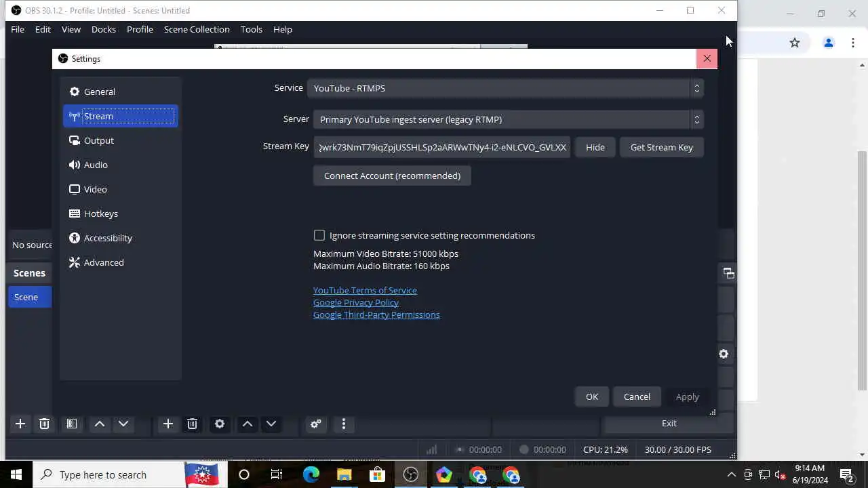This screenshot has width=868, height=488.
Task: Open scene filters icon in Scenes toolbar
Action: [71, 424]
